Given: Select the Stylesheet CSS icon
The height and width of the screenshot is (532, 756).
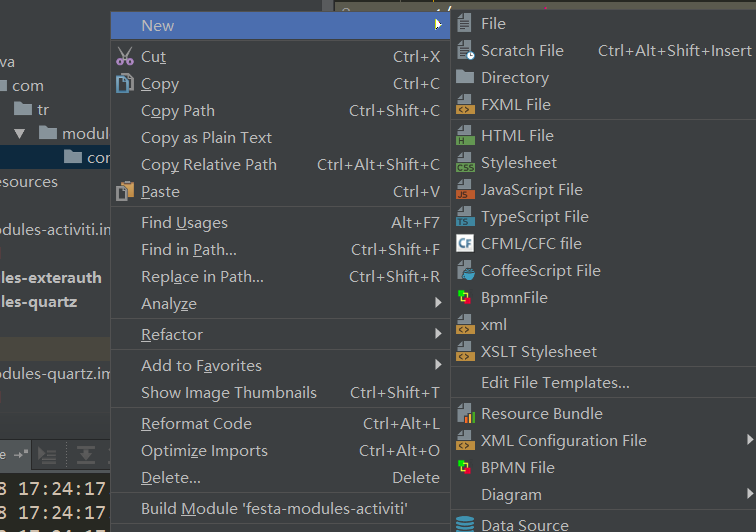Looking at the screenshot, I should coord(465,163).
